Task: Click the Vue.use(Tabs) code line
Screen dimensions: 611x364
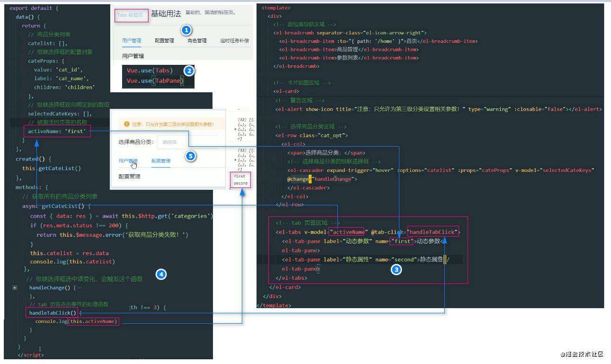Action: pos(150,71)
